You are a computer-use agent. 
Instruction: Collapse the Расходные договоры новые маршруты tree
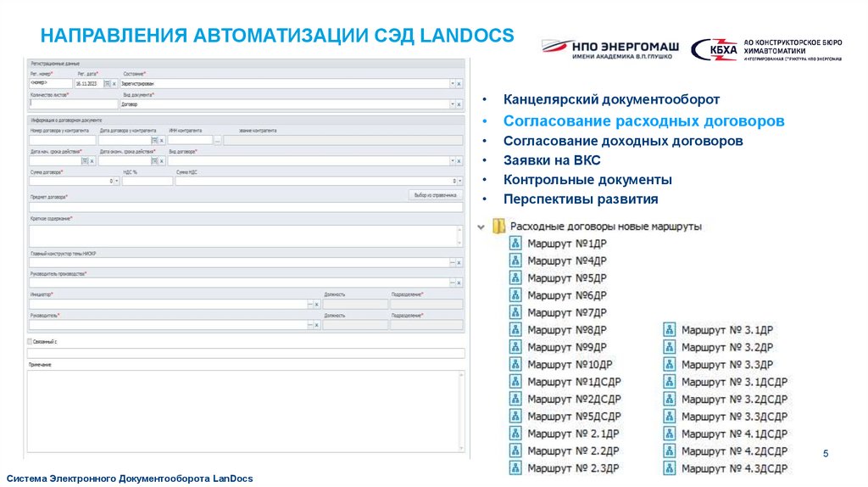point(481,227)
